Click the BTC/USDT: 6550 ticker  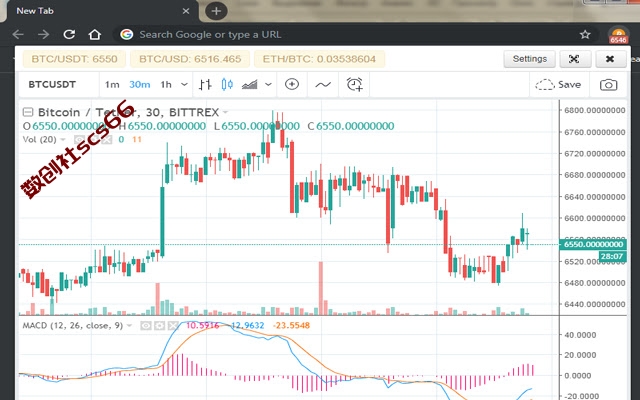(x=74, y=59)
